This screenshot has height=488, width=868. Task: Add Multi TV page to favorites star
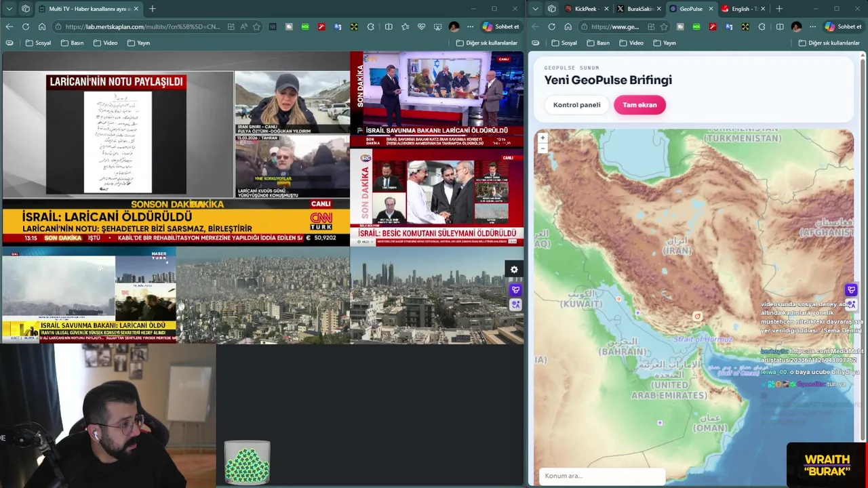(x=256, y=26)
